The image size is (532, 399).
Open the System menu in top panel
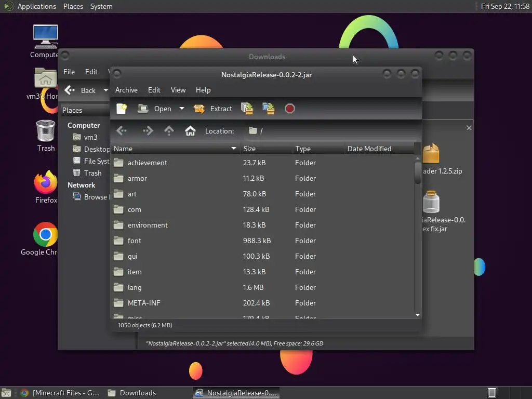point(101,6)
